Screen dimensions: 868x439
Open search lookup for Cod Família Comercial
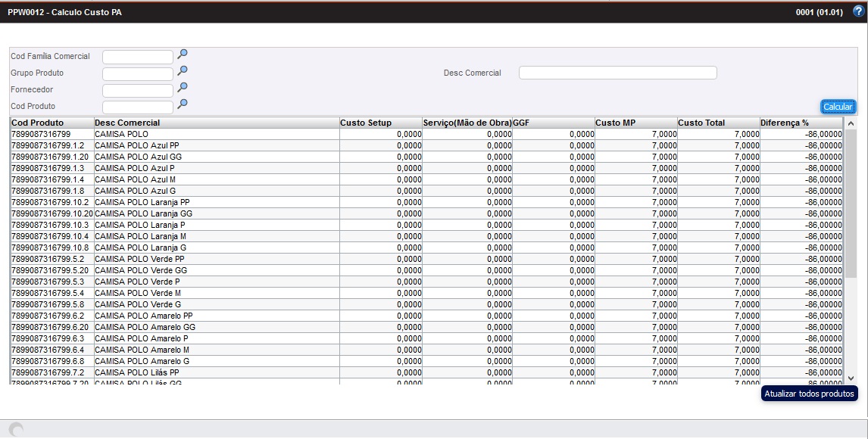tap(183, 54)
